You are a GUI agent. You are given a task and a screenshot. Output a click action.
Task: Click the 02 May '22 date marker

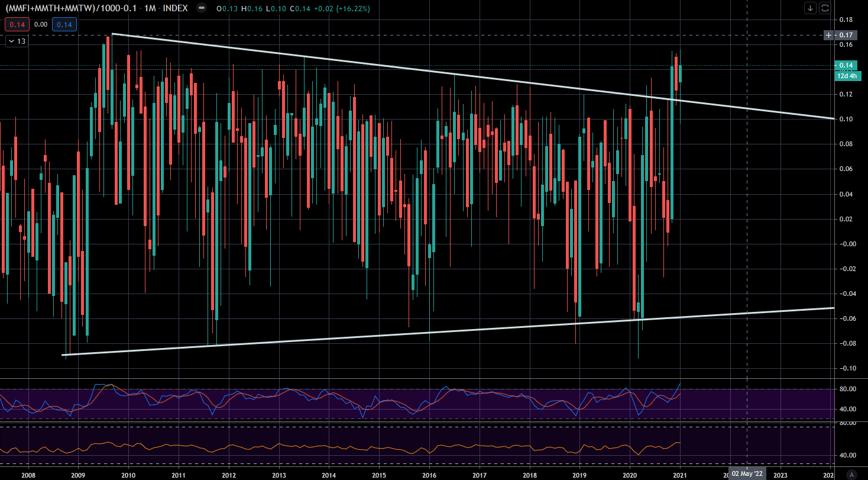pos(747,474)
